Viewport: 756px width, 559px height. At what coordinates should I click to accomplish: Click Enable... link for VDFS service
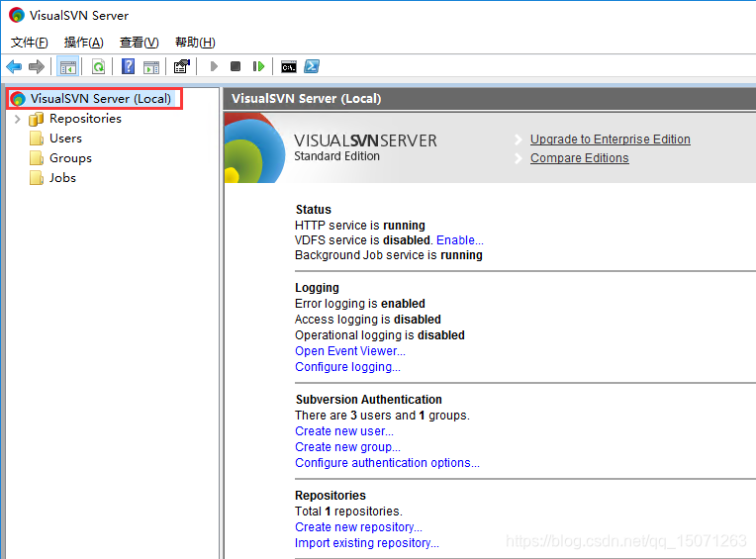[x=459, y=240]
